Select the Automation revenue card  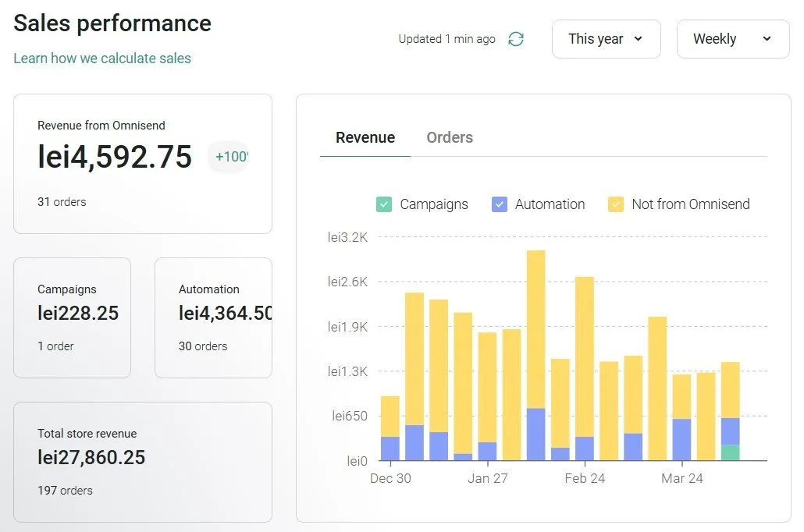213,317
